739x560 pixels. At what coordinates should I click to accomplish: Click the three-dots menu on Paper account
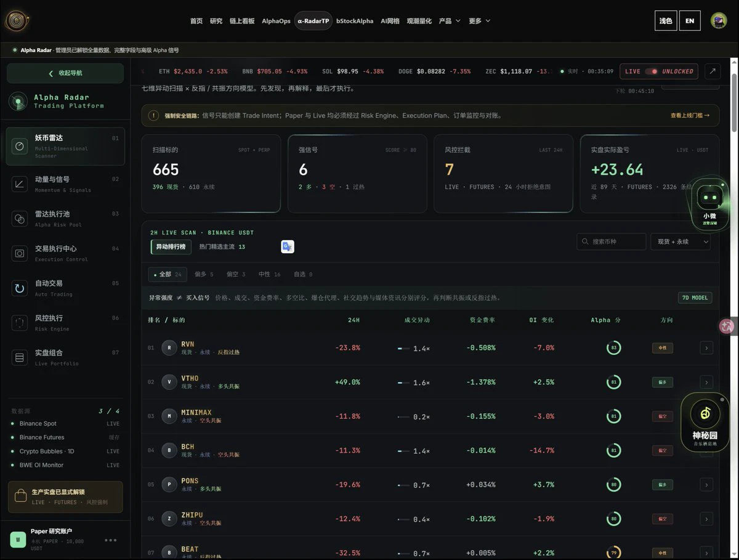point(111,540)
